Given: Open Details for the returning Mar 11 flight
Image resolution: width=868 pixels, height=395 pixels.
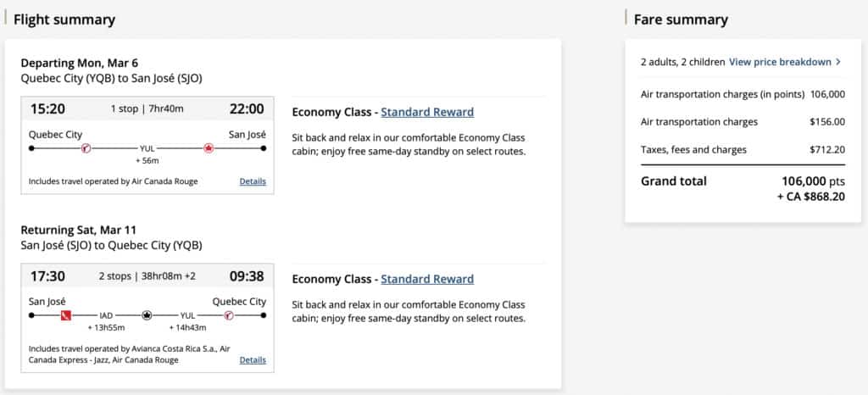Looking at the screenshot, I should coord(253,360).
